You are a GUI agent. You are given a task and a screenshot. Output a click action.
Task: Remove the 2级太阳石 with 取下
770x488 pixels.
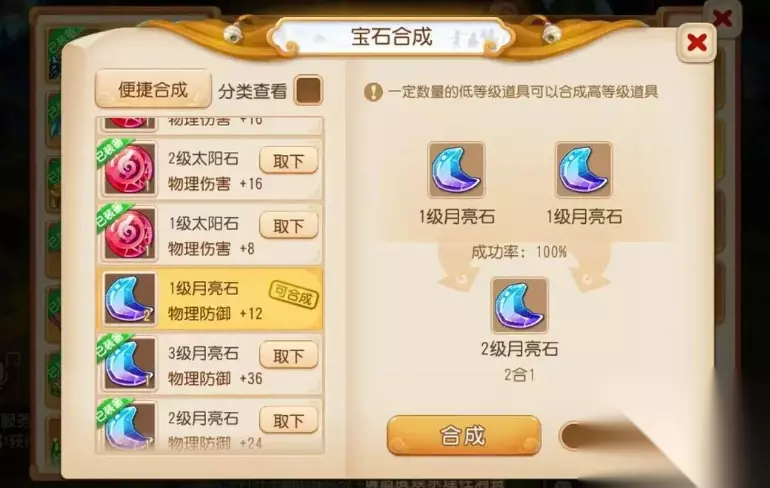[x=289, y=161]
